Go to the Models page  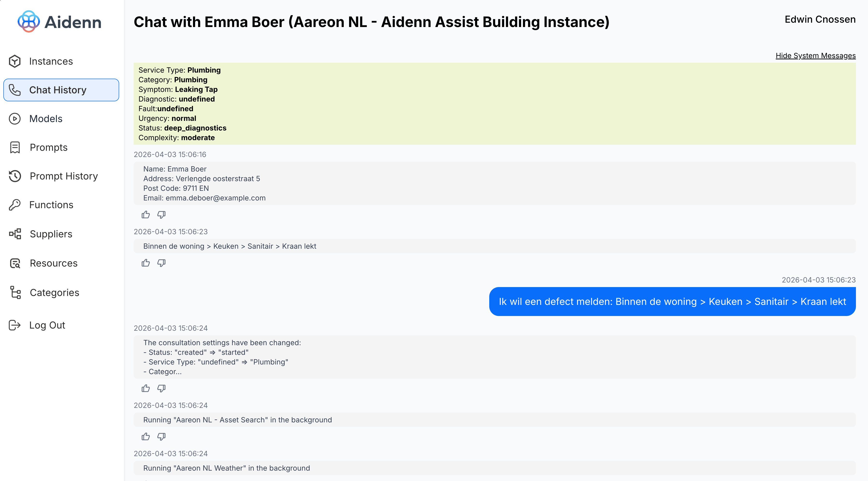(61, 119)
